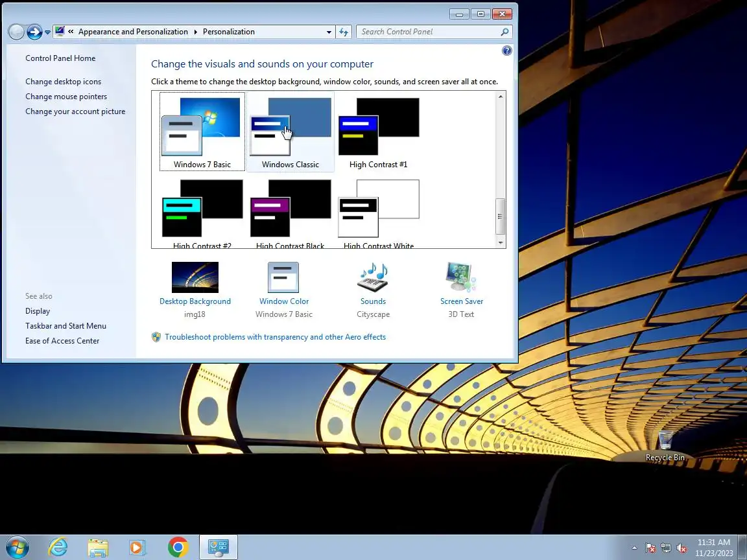Open the Windows Start menu orb
Image resolution: width=747 pixels, height=560 pixels.
coord(17,548)
